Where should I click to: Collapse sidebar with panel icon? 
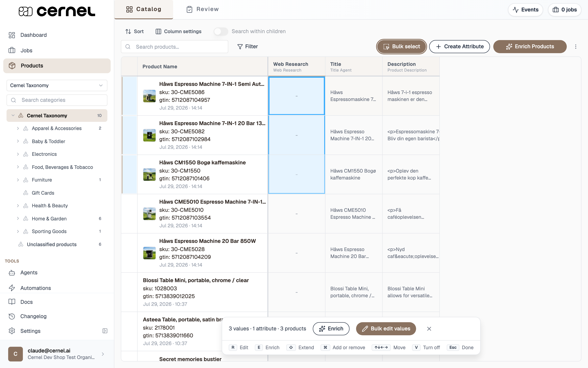[x=105, y=331]
